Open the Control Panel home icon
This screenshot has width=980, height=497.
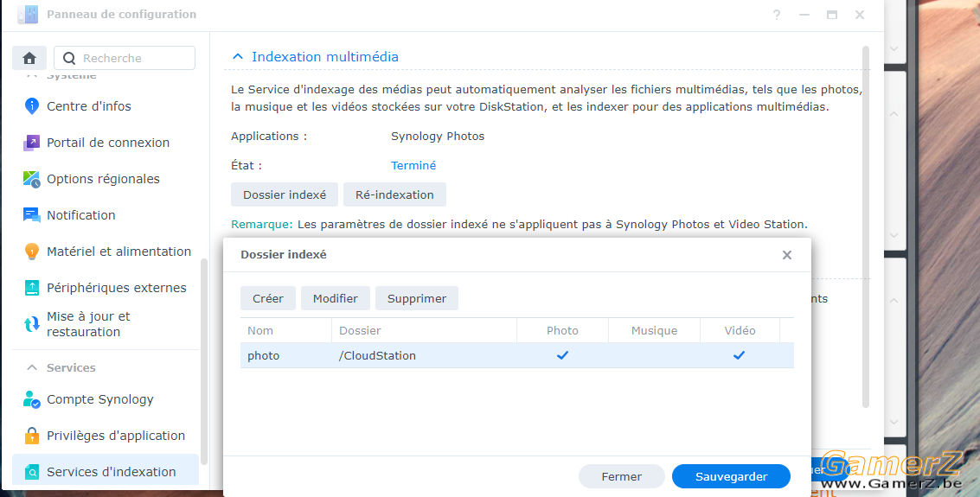click(x=29, y=58)
